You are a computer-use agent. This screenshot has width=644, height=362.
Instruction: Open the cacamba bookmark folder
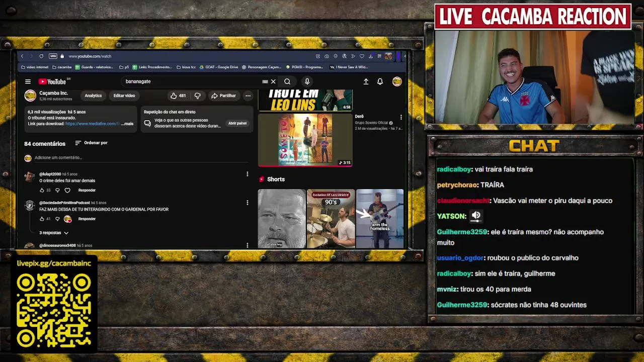(62, 67)
